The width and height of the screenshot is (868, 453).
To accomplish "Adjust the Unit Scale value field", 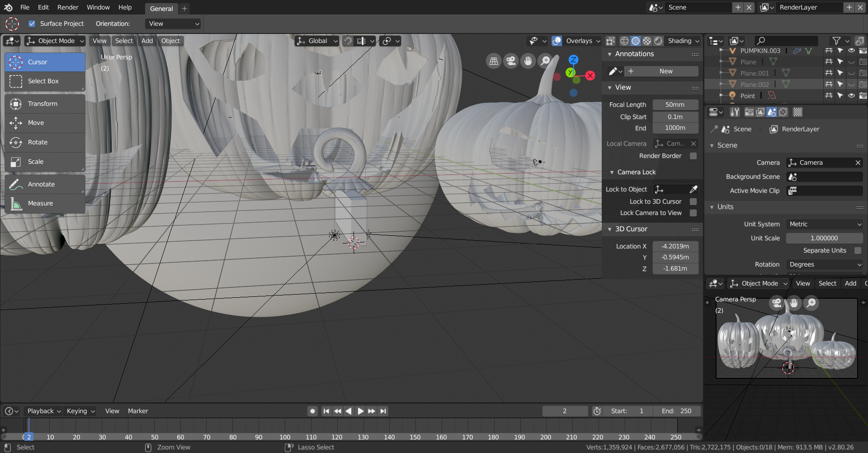I will [x=825, y=238].
